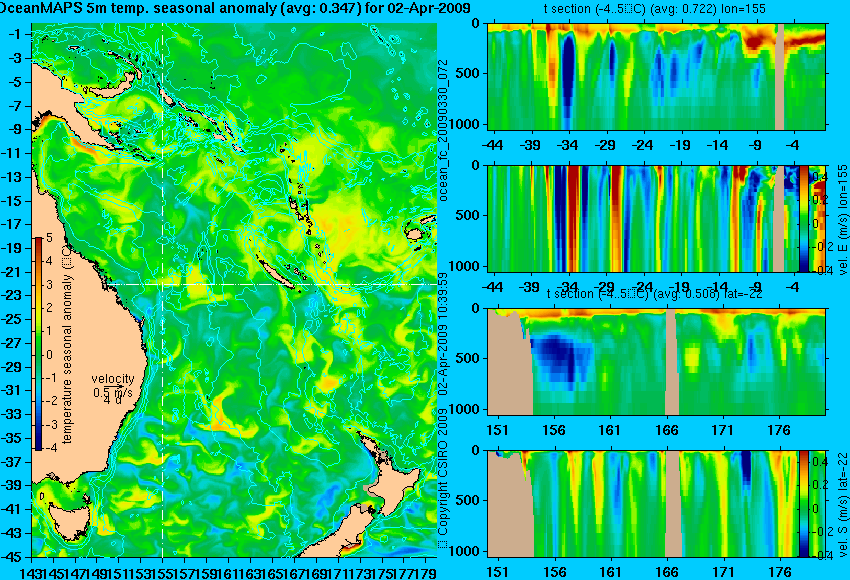Click the vertical 'temperature seasonal anomaly' colorbar label
The width and height of the screenshot is (850, 580).
click(x=67, y=345)
